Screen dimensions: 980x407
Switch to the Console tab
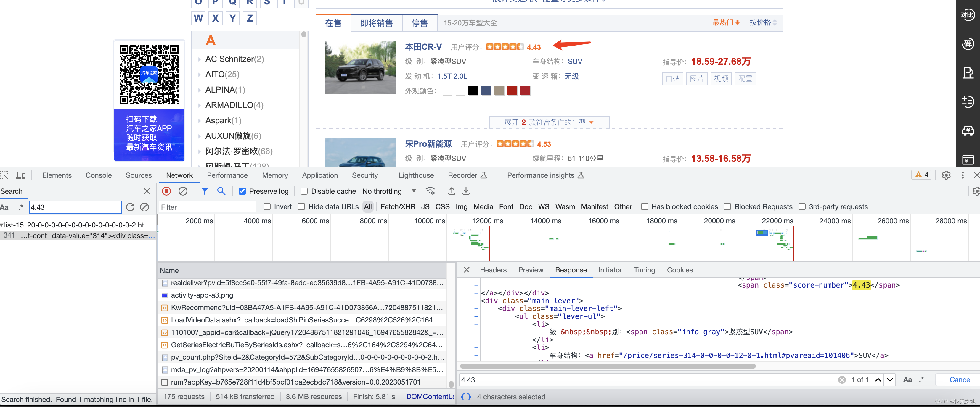click(x=98, y=175)
